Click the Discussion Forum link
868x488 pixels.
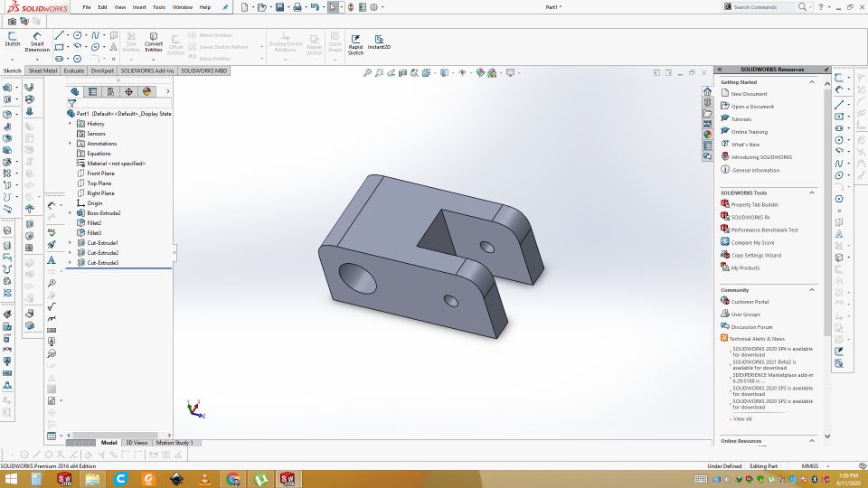[x=751, y=327]
